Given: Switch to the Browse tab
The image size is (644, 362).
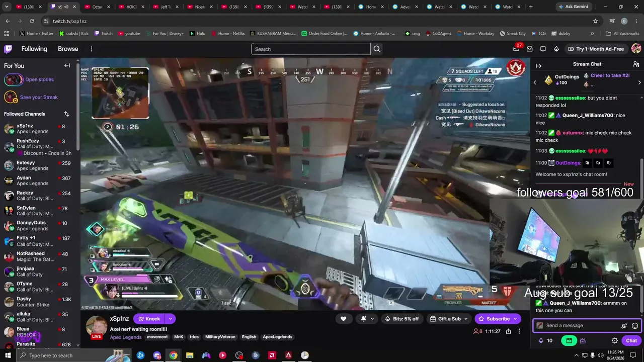Looking at the screenshot, I should [68, 49].
